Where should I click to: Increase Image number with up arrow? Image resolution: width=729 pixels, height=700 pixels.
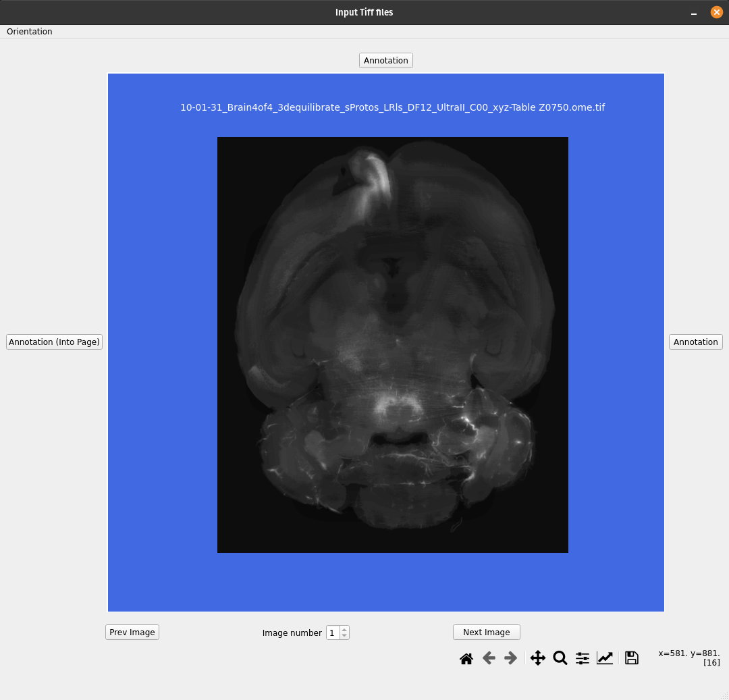click(344, 630)
